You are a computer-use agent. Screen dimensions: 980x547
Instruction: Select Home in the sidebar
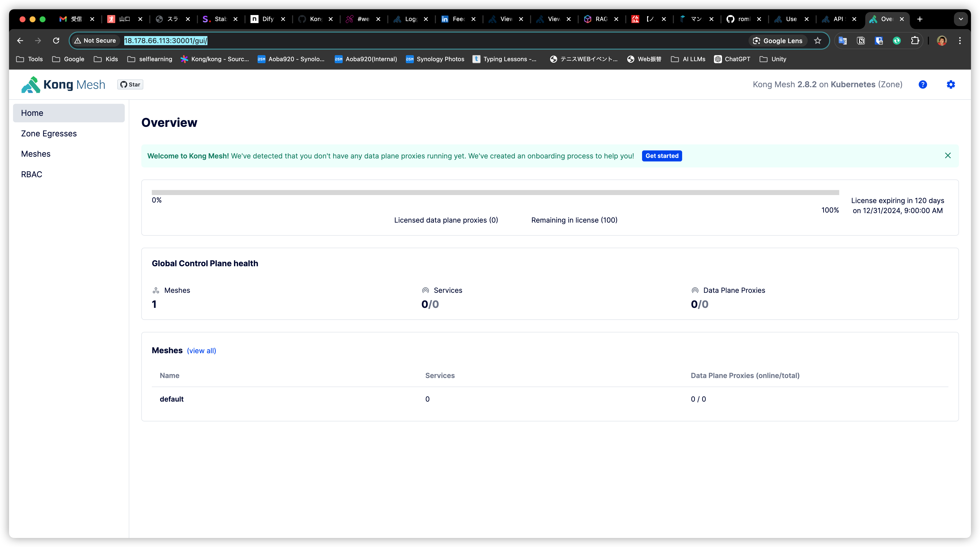(69, 113)
